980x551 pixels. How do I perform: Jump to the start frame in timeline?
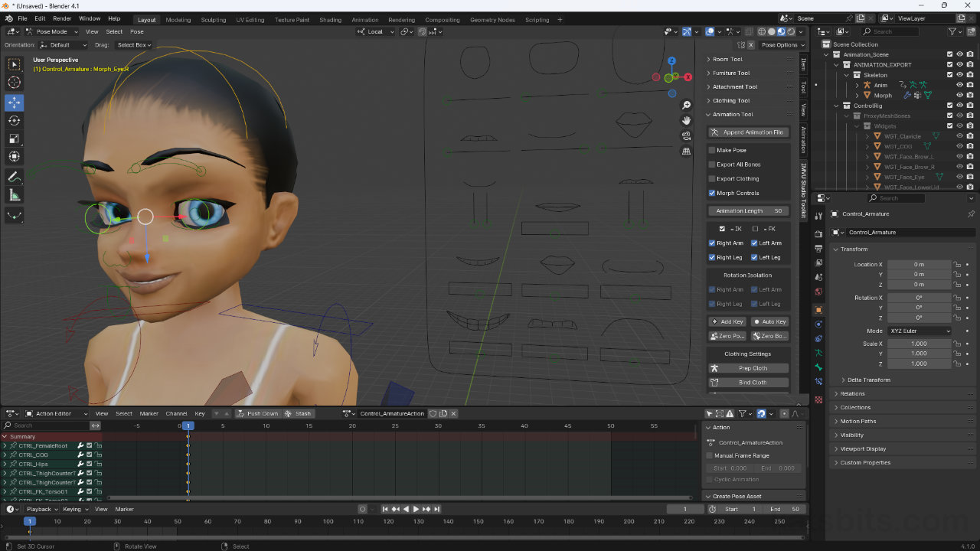pos(386,509)
